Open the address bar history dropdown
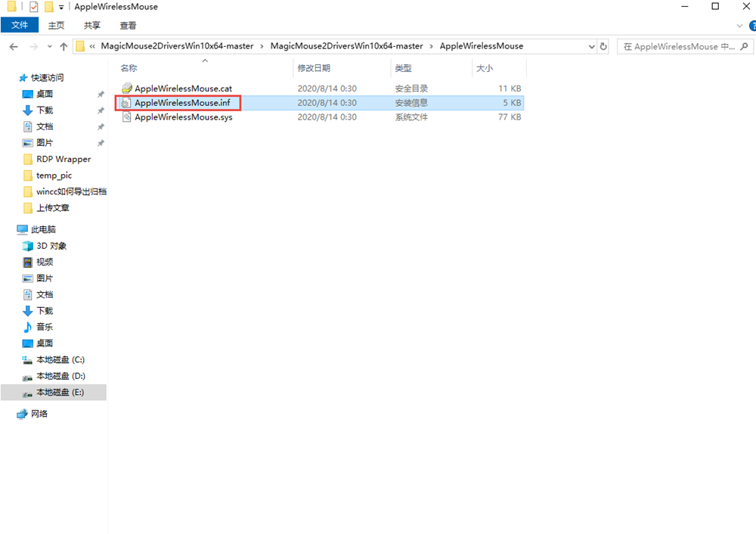This screenshot has height=534, width=756. tap(591, 46)
